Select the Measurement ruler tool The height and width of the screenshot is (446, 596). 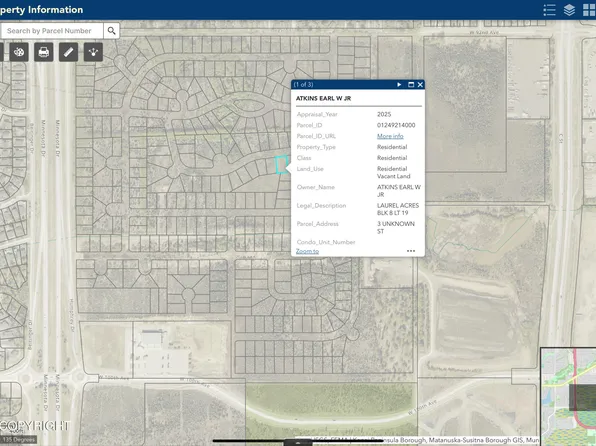(x=68, y=52)
